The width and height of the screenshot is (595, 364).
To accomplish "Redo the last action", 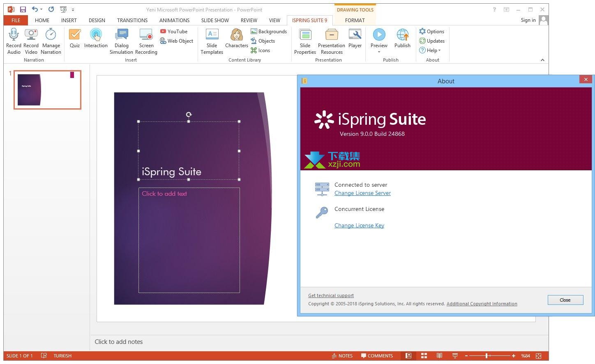I will tap(51, 9).
